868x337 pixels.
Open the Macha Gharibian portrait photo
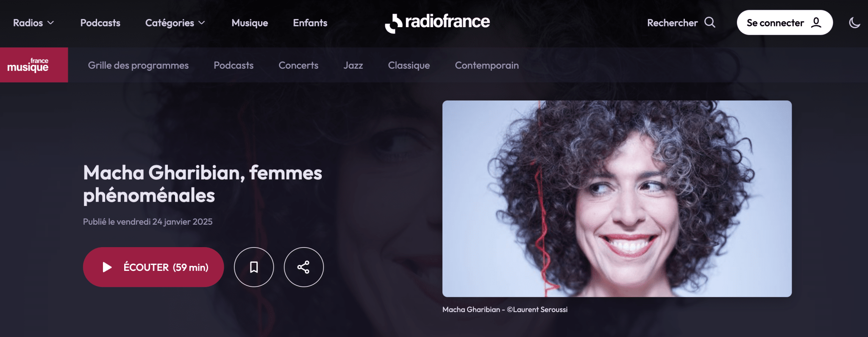click(617, 199)
